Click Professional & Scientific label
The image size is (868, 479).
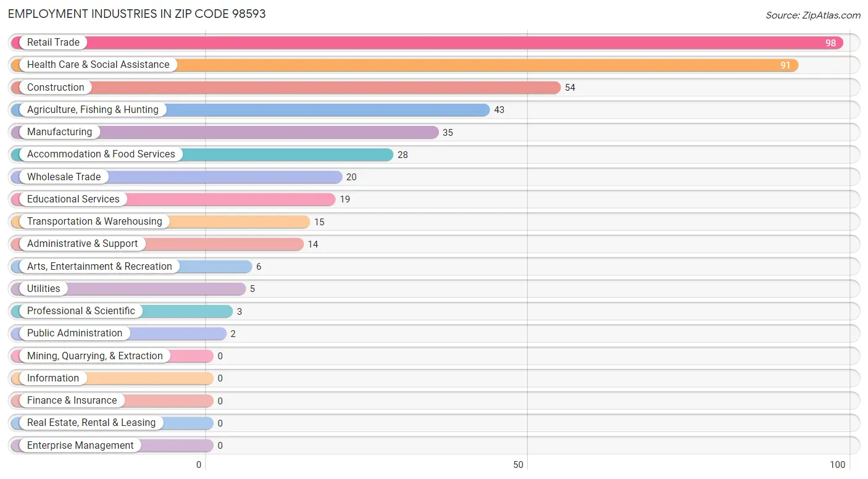pyautogui.click(x=81, y=311)
